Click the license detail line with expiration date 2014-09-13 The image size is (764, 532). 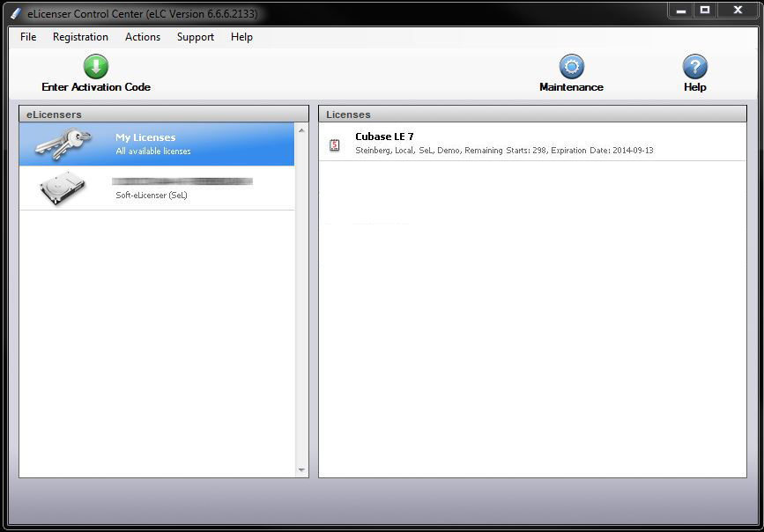[504, 151]
